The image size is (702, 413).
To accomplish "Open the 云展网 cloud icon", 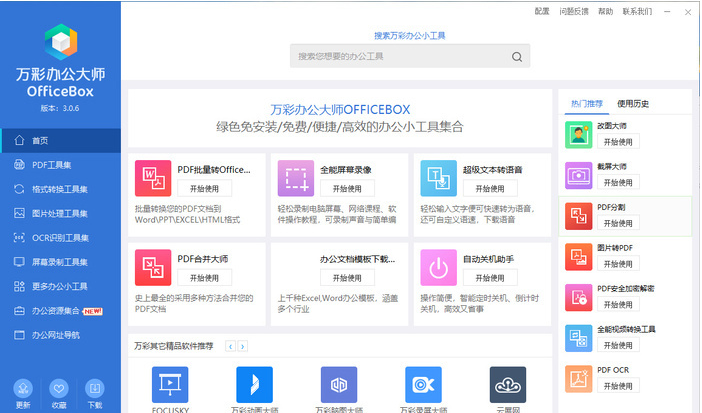I will tap(508, 385).
